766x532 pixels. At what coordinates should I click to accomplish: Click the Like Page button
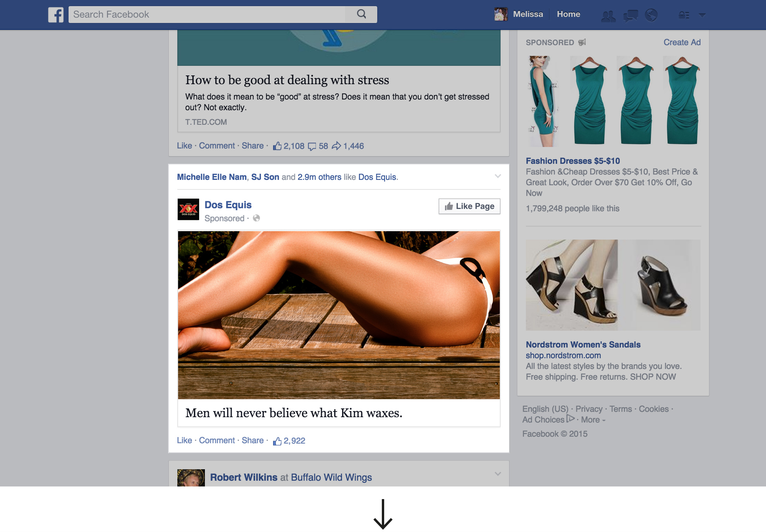(469, 206)
